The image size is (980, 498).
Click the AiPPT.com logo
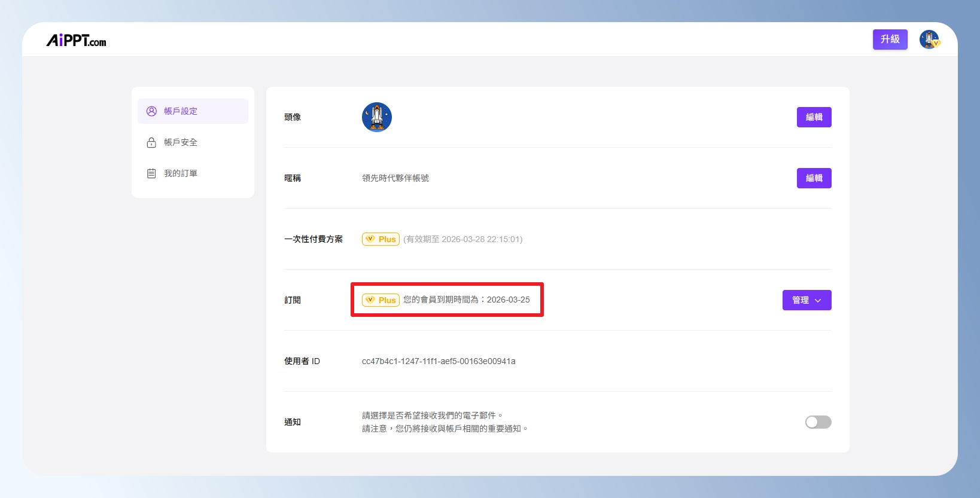click(76, 41)
